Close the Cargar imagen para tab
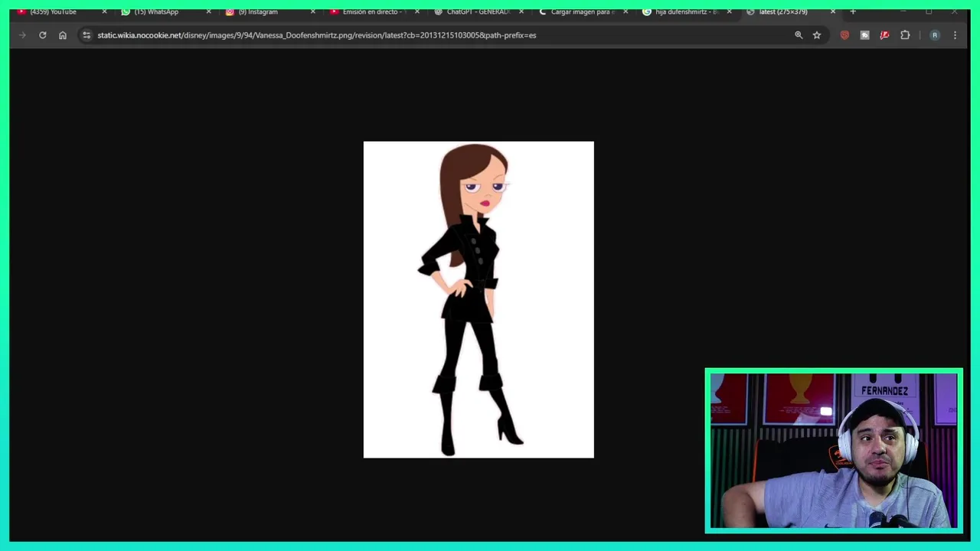Screen dimensions: 980x551 coord(626,11)
